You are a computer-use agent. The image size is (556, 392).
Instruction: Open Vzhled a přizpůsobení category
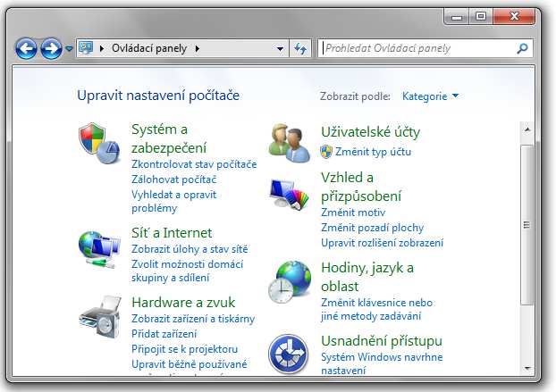pos(361,187)
